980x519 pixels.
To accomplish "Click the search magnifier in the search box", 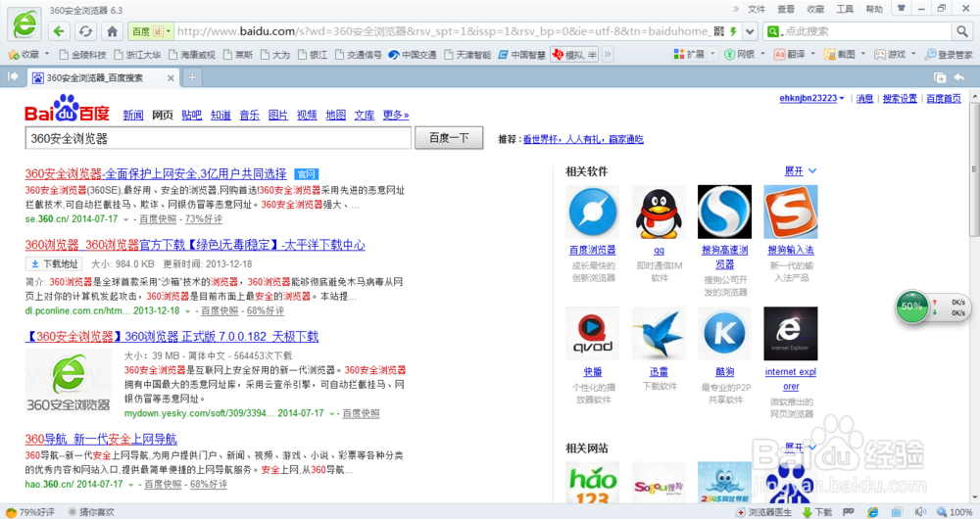I will pos(962,31).
